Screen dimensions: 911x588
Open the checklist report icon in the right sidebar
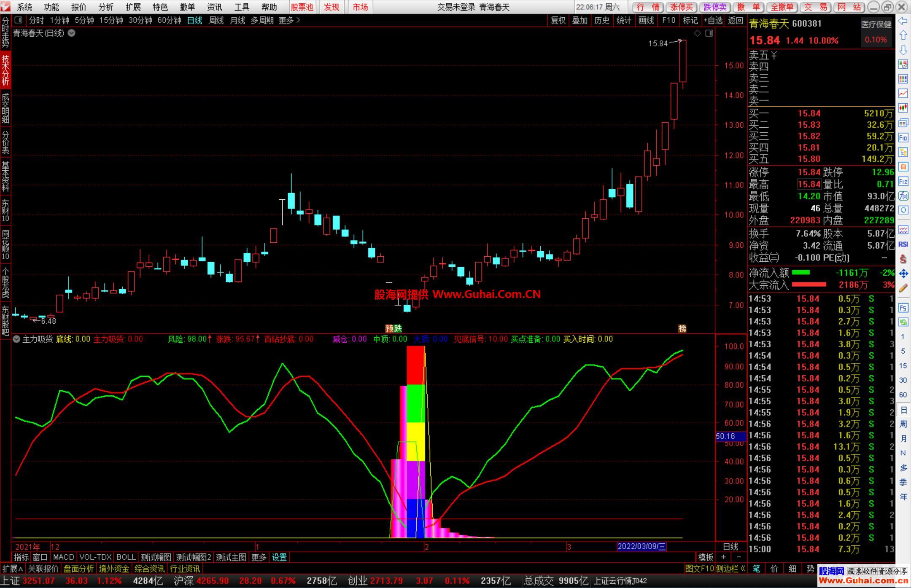coord(903,64)
